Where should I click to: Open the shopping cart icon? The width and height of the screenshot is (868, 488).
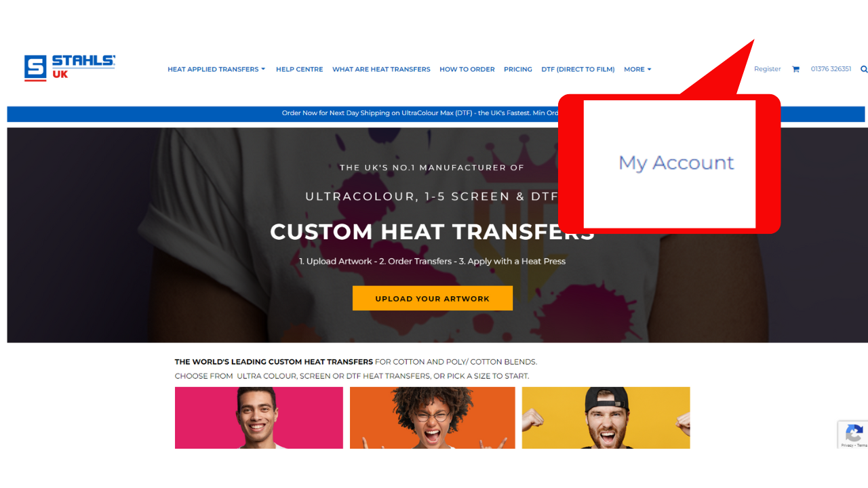click(x=795, y=69)
